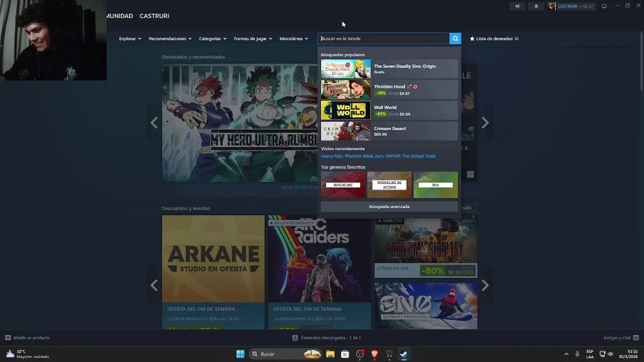Open Windows Start menu
The height and width of the screenshot is (362, 644).
coord(240,354)
